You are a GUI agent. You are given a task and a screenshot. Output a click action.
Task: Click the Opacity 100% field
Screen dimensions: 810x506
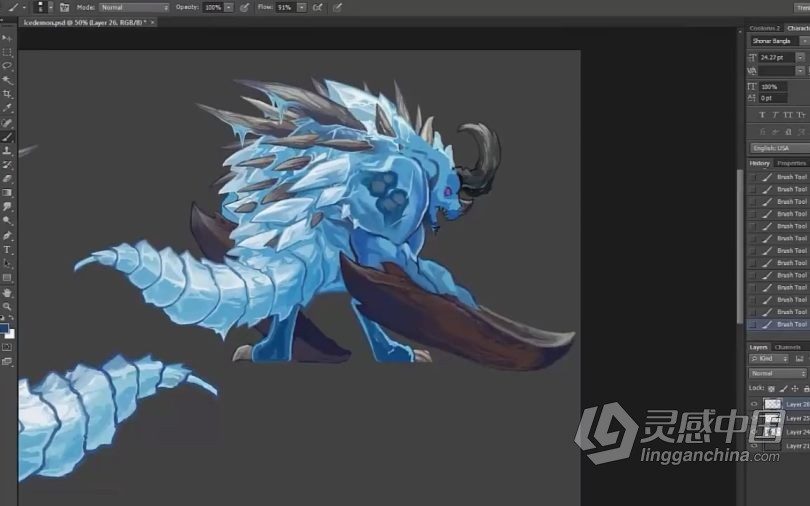(212, 7)
